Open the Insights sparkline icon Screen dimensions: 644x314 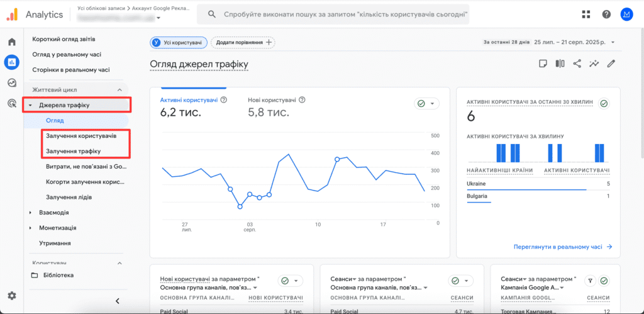(594, 64)
